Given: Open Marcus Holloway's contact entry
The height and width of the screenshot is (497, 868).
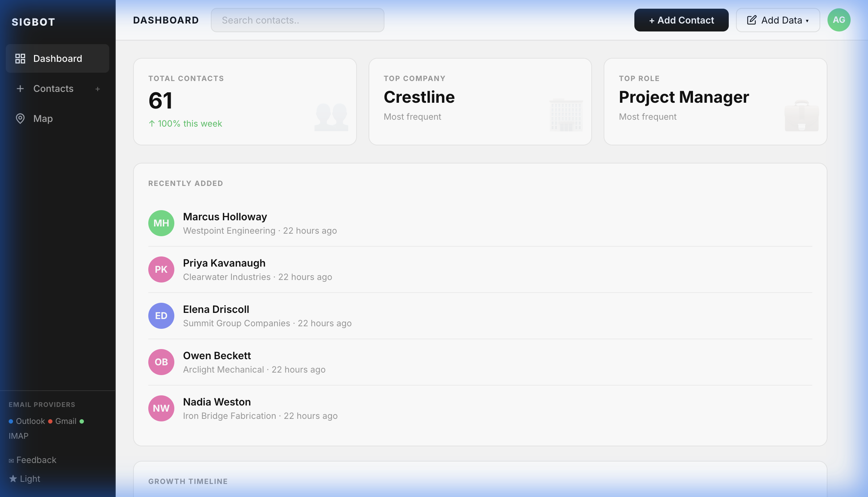Looking at the screenshot, I should (225, 217).
